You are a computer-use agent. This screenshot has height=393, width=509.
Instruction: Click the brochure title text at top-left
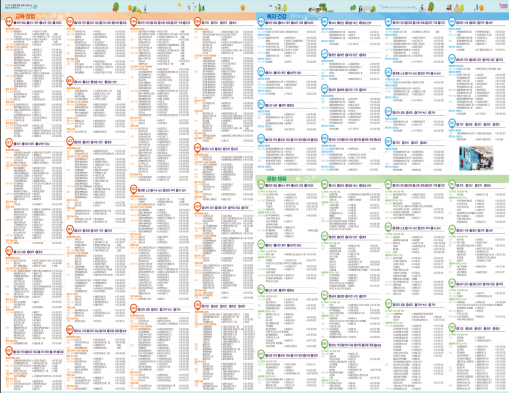[x=18, y=6]
